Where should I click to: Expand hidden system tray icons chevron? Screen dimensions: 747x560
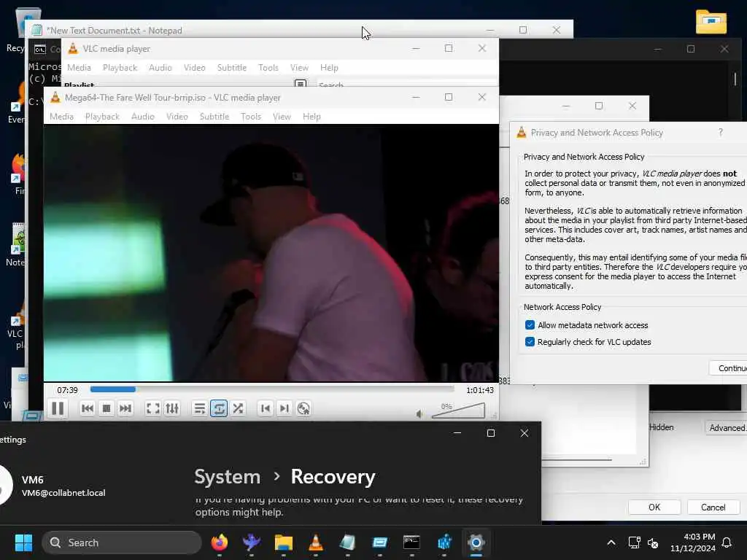point(611,542)
